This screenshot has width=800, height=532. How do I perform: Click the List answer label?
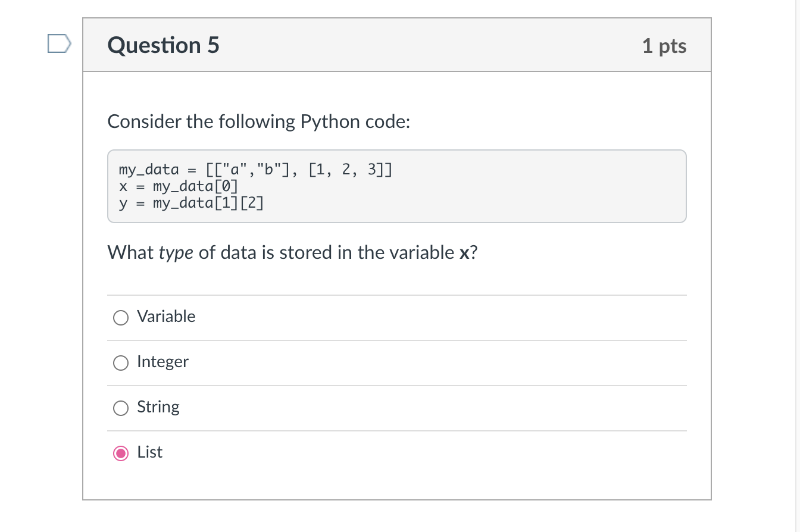coord(149,452)
